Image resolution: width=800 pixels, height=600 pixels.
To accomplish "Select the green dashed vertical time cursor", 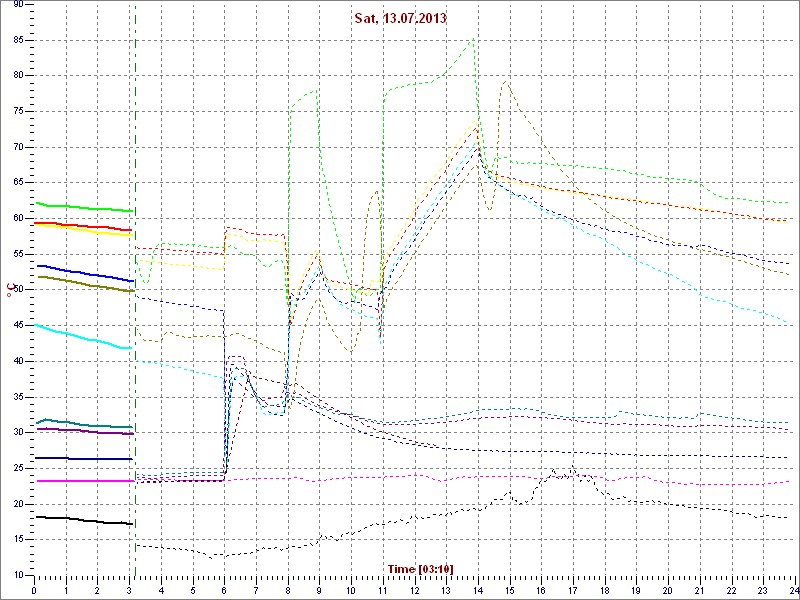I will tap(135, 289).
